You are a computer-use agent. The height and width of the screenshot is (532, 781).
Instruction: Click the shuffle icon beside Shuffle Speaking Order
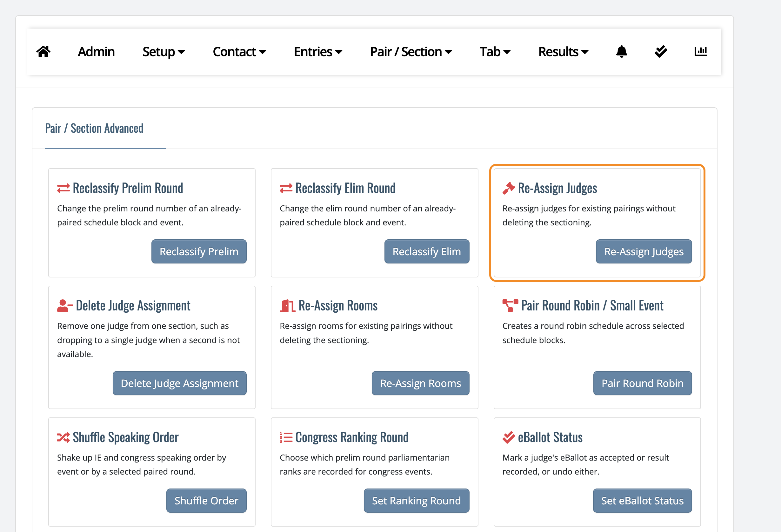[63, 437]
